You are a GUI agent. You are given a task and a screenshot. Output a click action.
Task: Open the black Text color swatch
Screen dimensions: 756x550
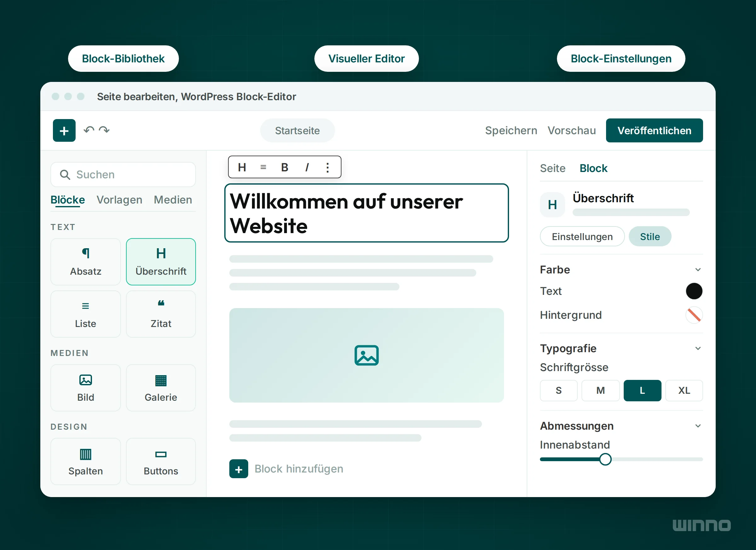(694, 291)
